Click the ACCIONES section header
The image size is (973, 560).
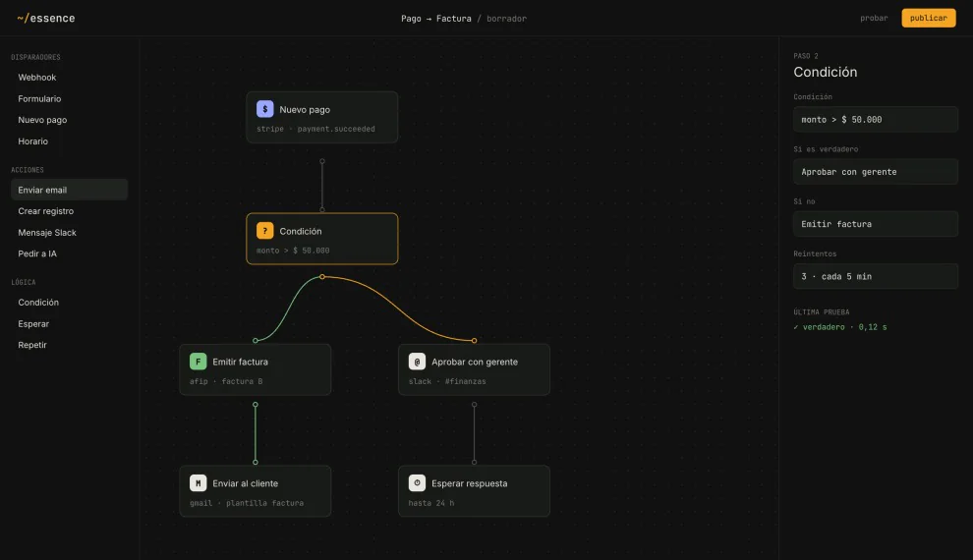pos(28,170)
